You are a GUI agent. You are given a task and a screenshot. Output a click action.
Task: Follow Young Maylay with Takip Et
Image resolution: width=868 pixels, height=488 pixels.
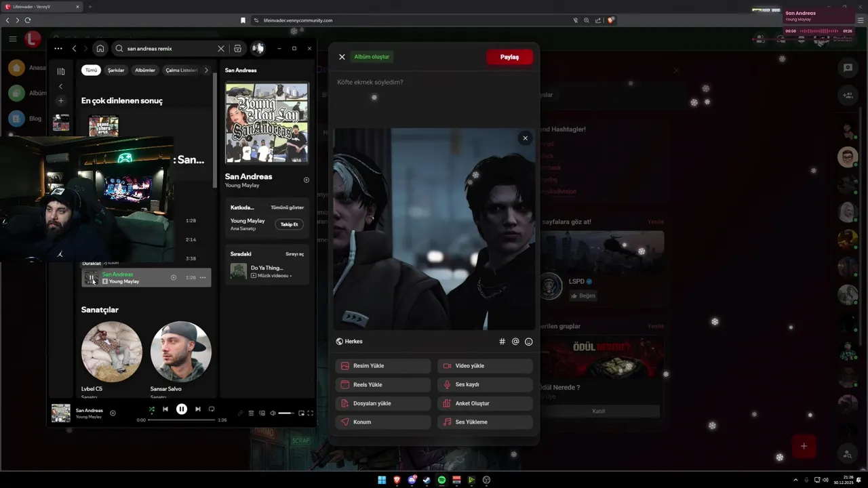(x=289, y=224)
